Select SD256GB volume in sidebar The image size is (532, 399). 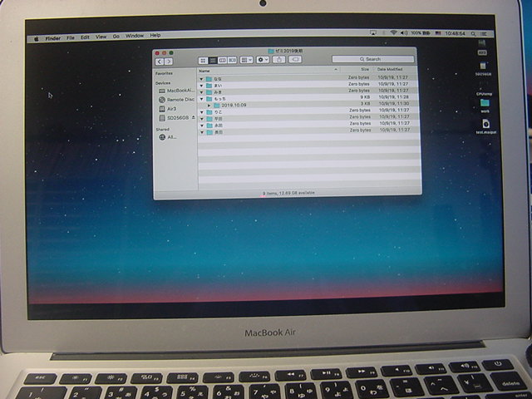tap(174, 118)
